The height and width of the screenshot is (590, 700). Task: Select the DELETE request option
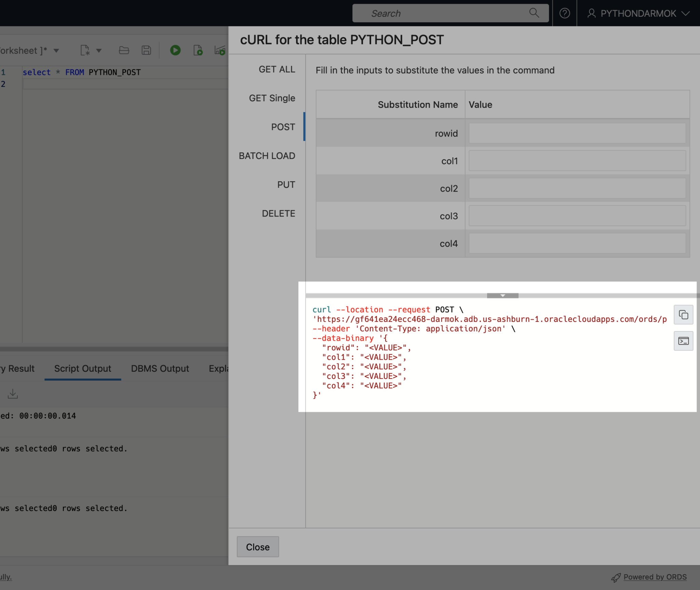pos(279,213)
